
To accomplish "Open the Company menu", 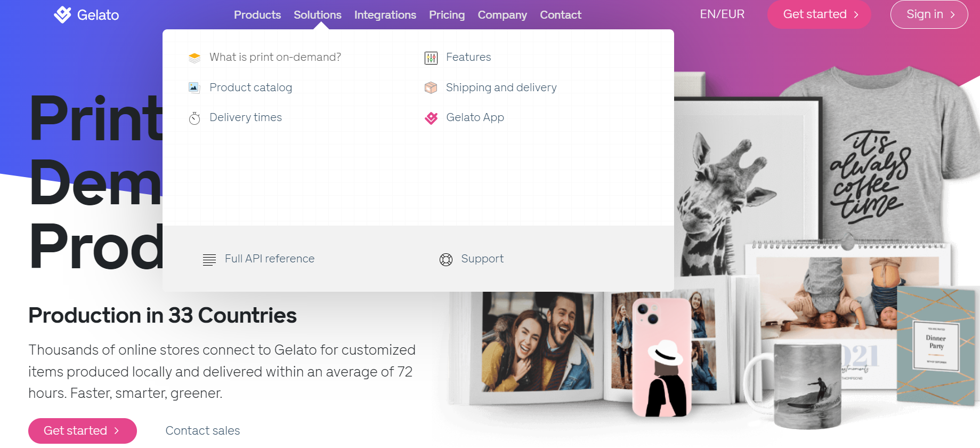I will coord(503,15).
